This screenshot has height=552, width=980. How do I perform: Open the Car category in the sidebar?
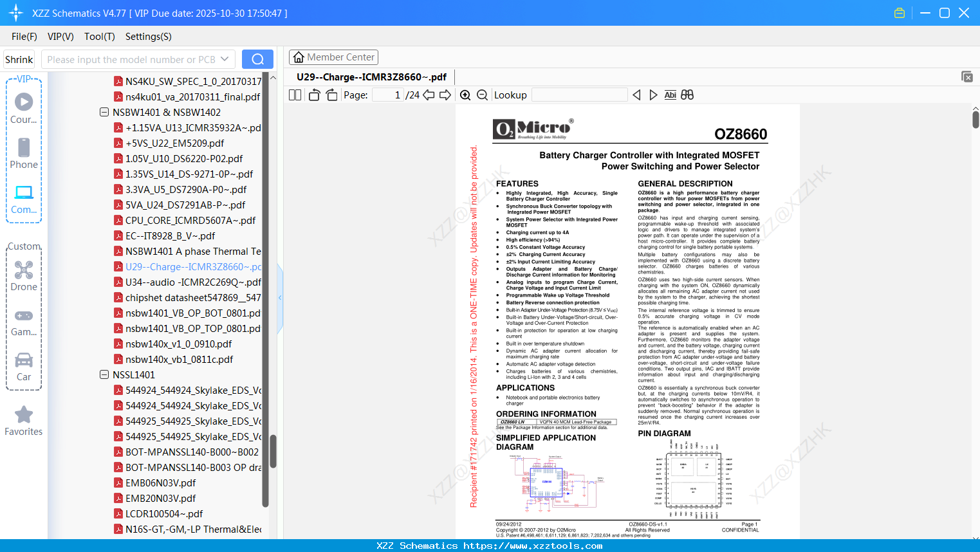coord(24,366)
